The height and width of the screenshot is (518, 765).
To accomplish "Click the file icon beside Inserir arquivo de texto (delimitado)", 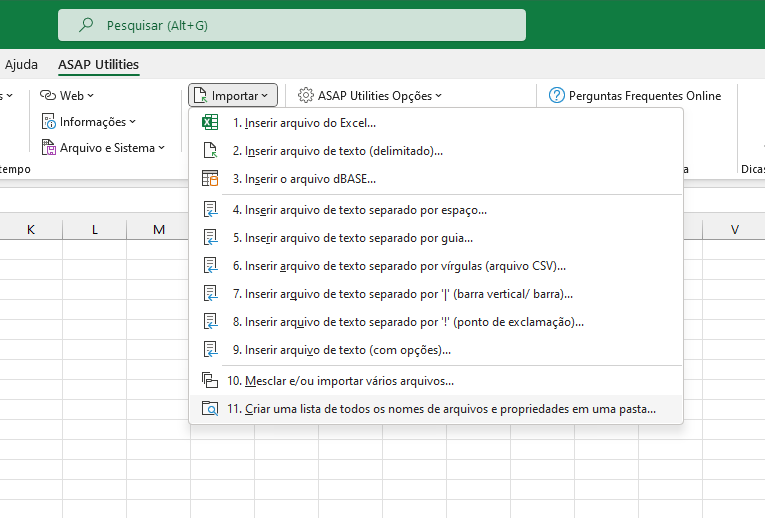I will tap(210, 151).
